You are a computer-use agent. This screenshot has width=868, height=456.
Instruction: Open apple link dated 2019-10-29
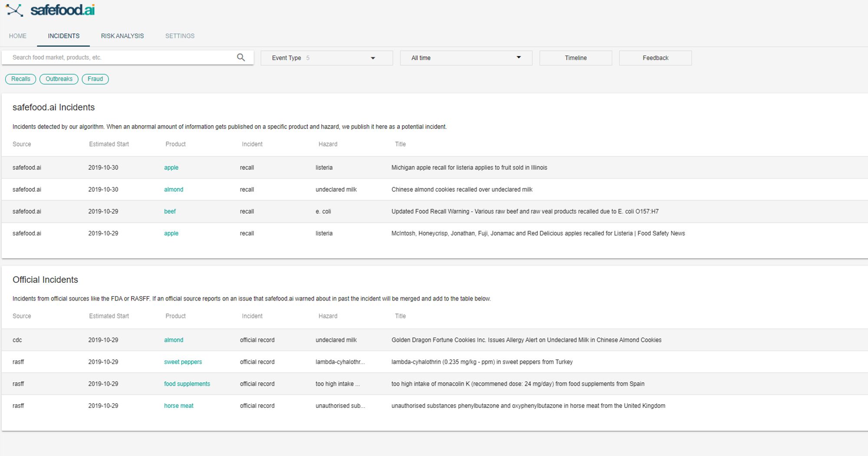pyautogui.click(x=171, y=233)
